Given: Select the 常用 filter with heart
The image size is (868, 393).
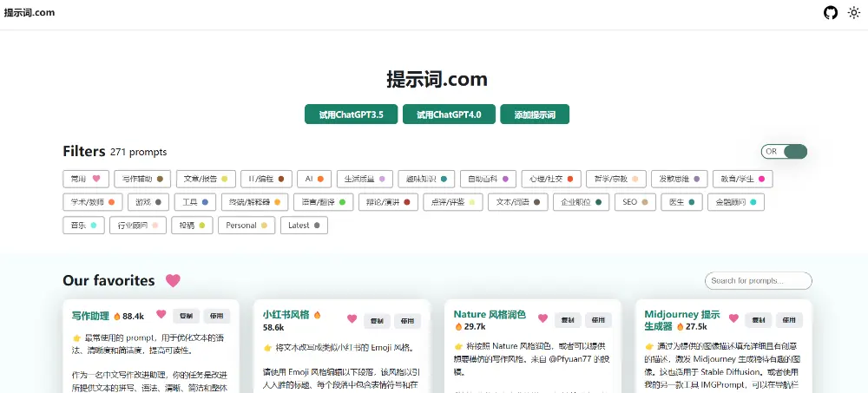Looking at the screenshot, I should 86,179.
